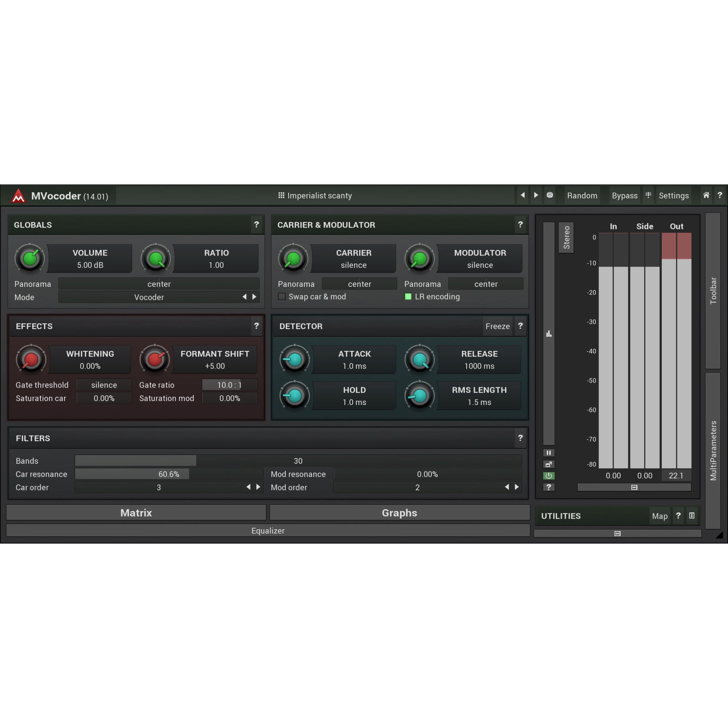Click the Utilities Map button
Viewport: 728px width, 728px height.
[x=660, y=516]
